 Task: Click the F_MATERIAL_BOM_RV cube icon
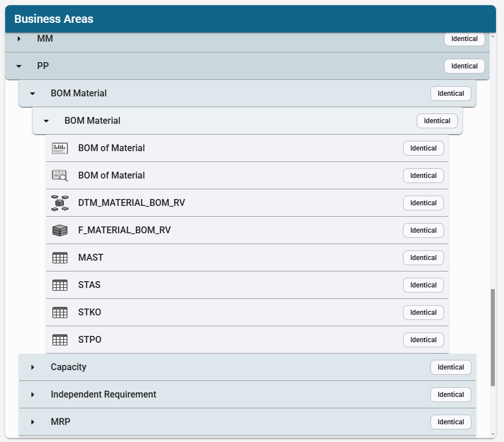pyautogui.click(x=59, y=230)
